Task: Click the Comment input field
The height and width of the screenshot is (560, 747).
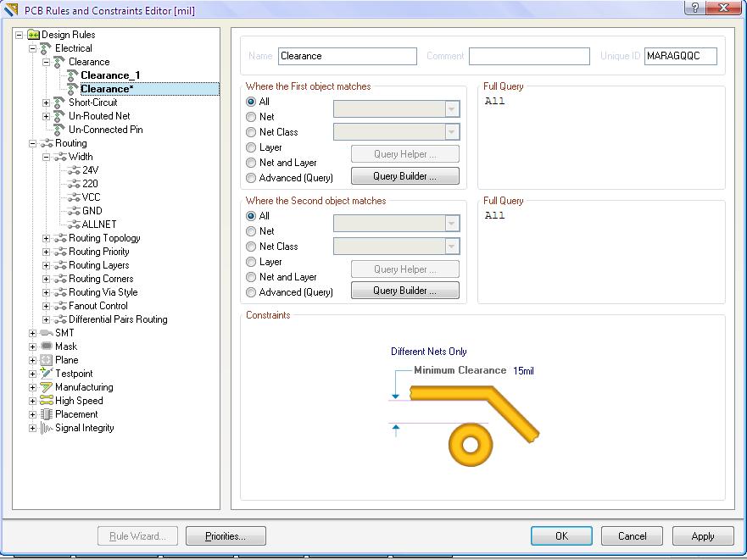Action: tap(529, 56)
